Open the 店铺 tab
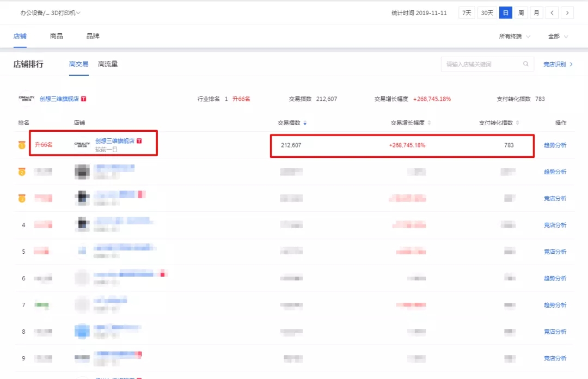588x379 pixels. (x=20, y=36)
